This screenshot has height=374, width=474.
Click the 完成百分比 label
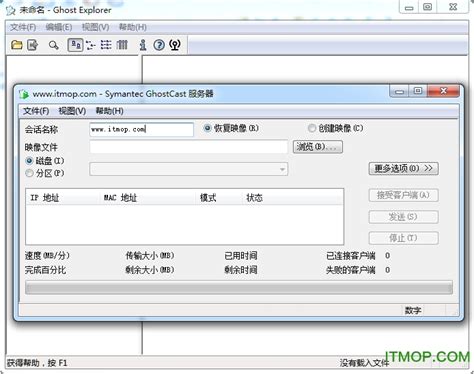tap(45, 270)
